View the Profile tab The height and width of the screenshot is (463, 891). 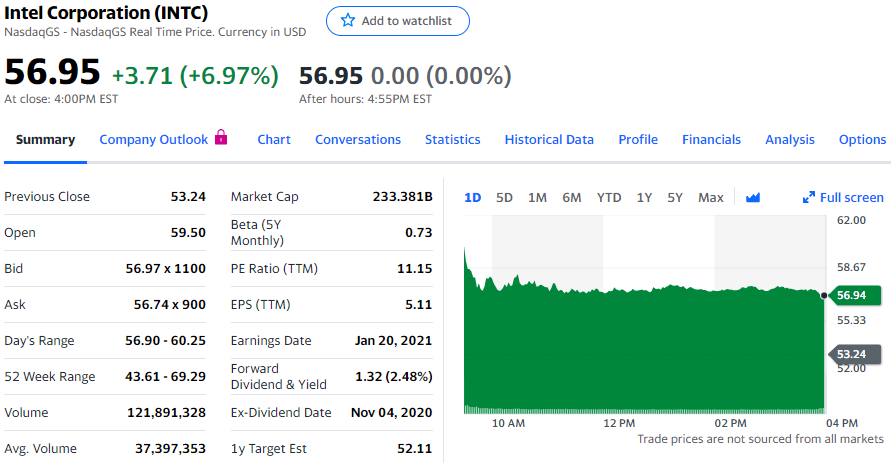pyautogui.click(x=638, y=140)
